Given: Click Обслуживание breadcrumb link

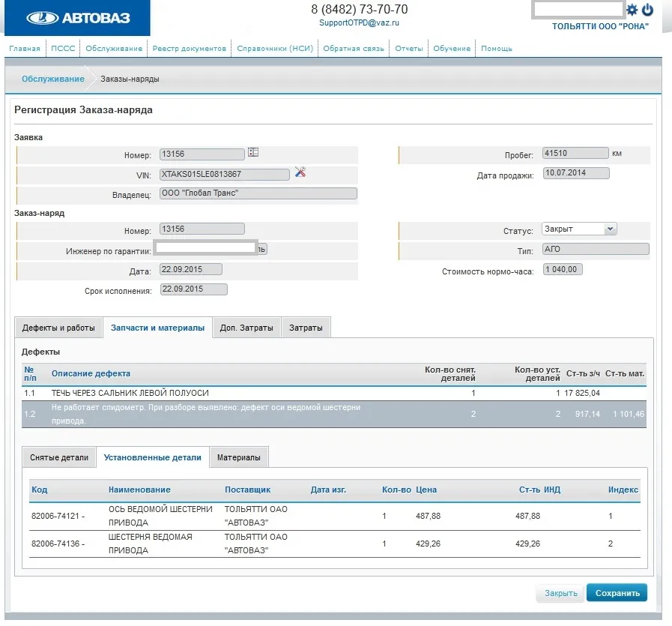Looking at the screenshot, I should 53,79.
